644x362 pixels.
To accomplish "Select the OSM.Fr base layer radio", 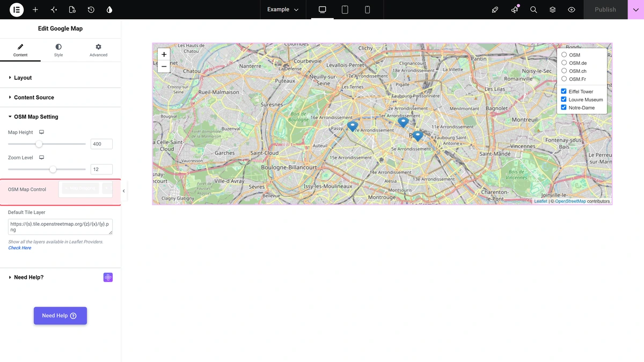I will tap(564, 79).
